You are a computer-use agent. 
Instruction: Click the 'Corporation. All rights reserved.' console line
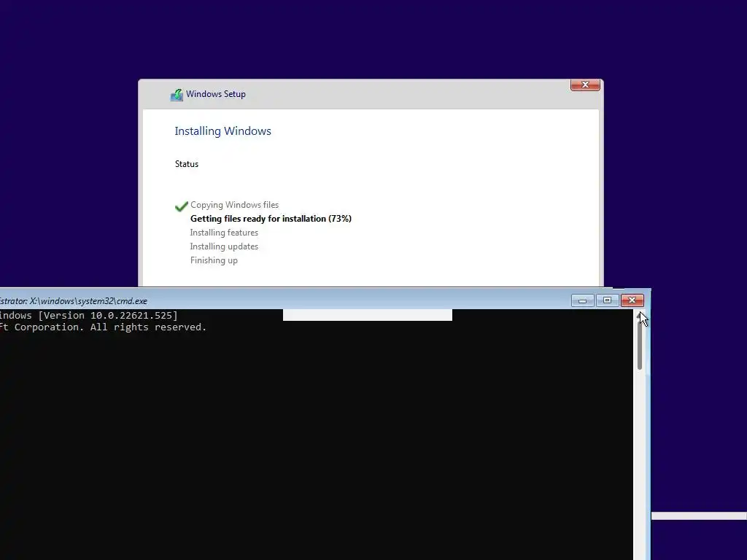(103, 327)
